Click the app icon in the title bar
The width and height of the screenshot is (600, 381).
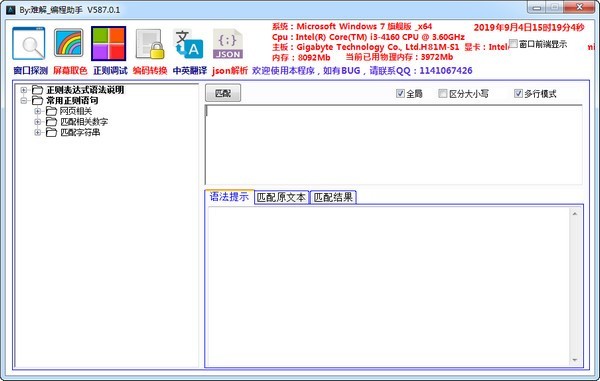tap(11, 10)
